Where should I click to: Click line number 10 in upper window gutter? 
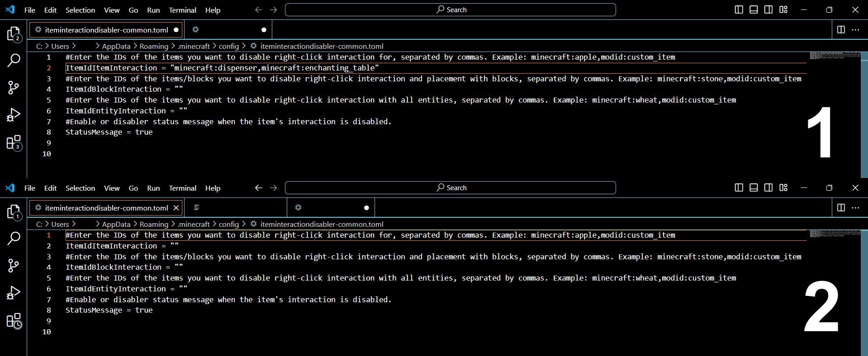point(47,154)
